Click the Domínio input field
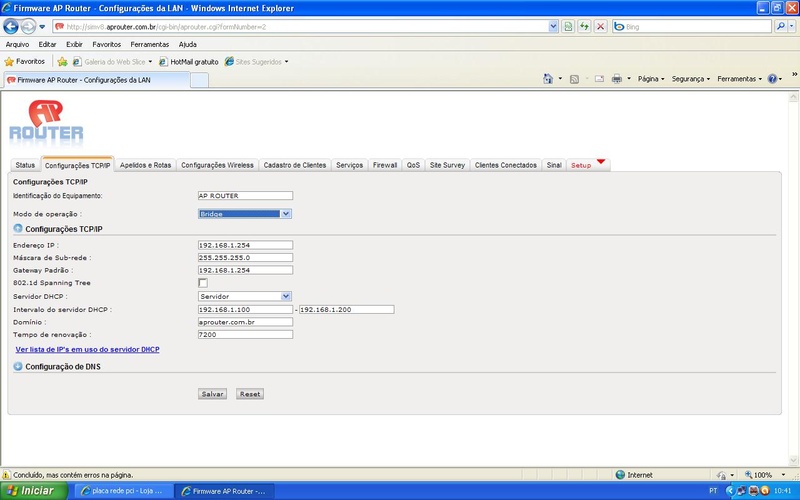The image size is (800, 500). click(245, 322)
